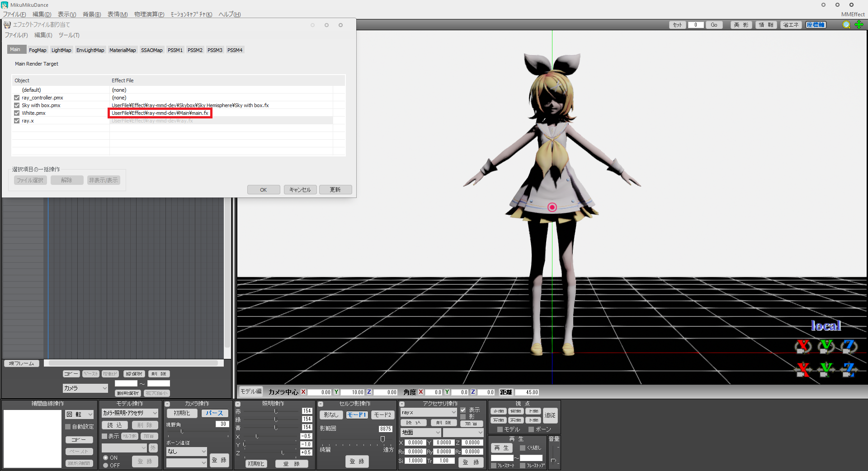Click the 距離 distance value field
Screen dimensions: 868x471
[x=527, y=392]
